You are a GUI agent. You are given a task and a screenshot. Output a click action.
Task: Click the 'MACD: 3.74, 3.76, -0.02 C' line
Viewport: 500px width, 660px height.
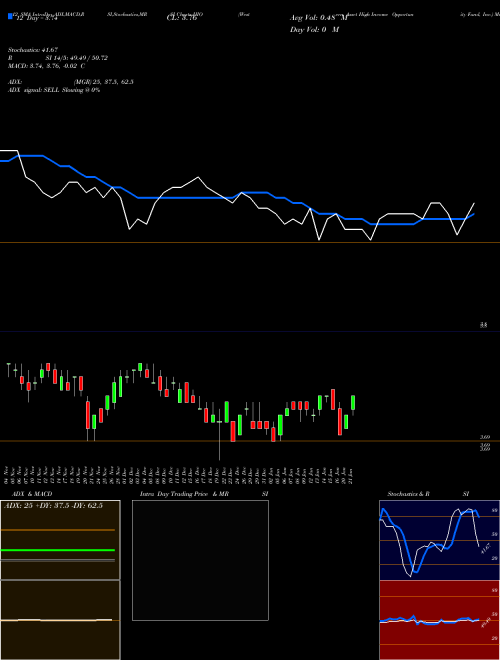(x=46, y=66)
